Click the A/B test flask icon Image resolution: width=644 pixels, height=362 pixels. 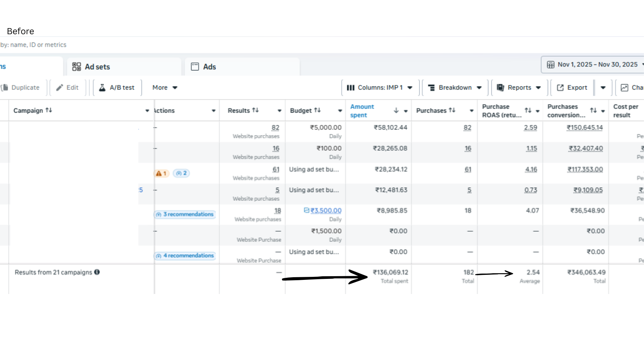coord(102,87)
